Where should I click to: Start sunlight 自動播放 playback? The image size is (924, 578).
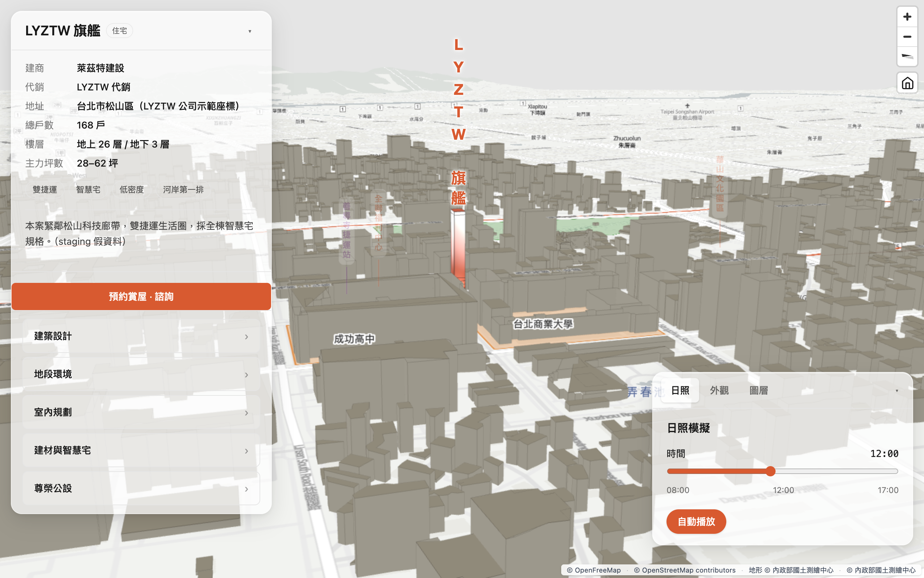(x=696, y=522)
